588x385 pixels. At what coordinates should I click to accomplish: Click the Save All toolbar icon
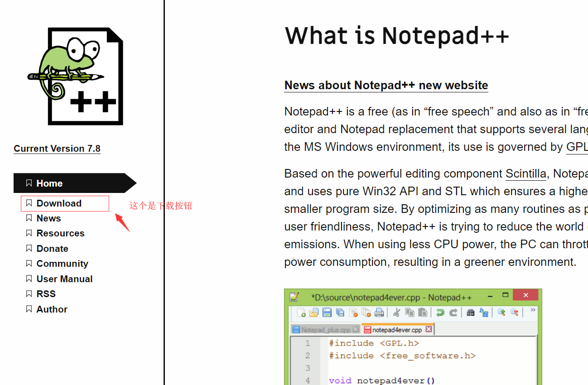click(340, 312)
